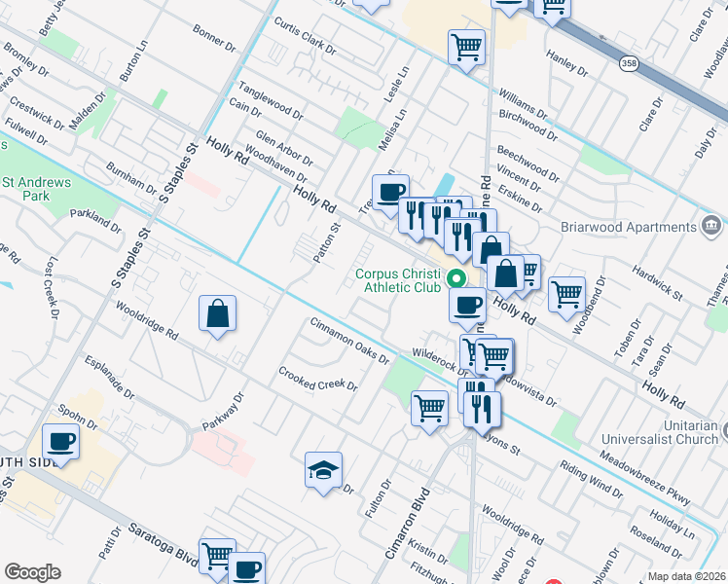Select the coffee cup marker above Holly Rd restaurants

[x=390, y=191]
